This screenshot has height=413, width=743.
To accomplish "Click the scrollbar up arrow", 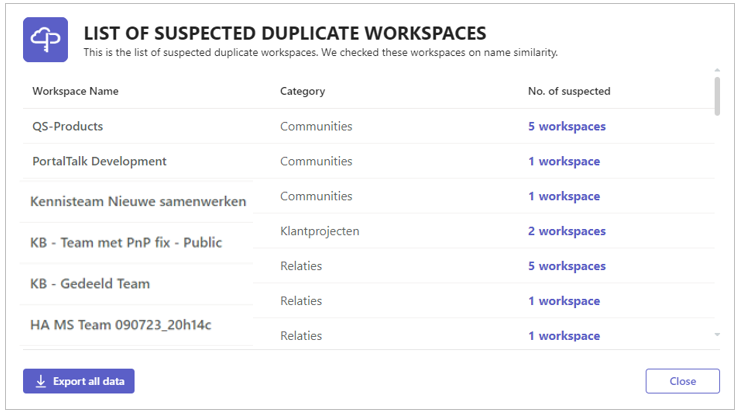I will point(717,70).
